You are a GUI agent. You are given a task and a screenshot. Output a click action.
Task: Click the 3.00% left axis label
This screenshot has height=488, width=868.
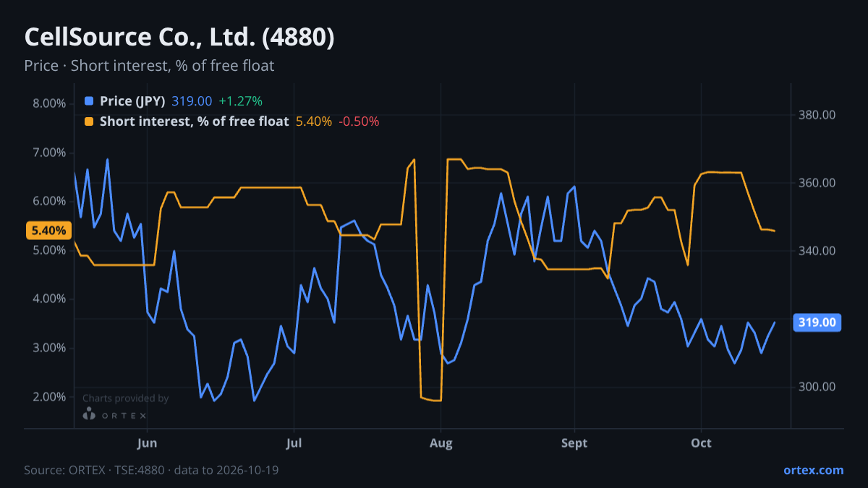(49, 348)
